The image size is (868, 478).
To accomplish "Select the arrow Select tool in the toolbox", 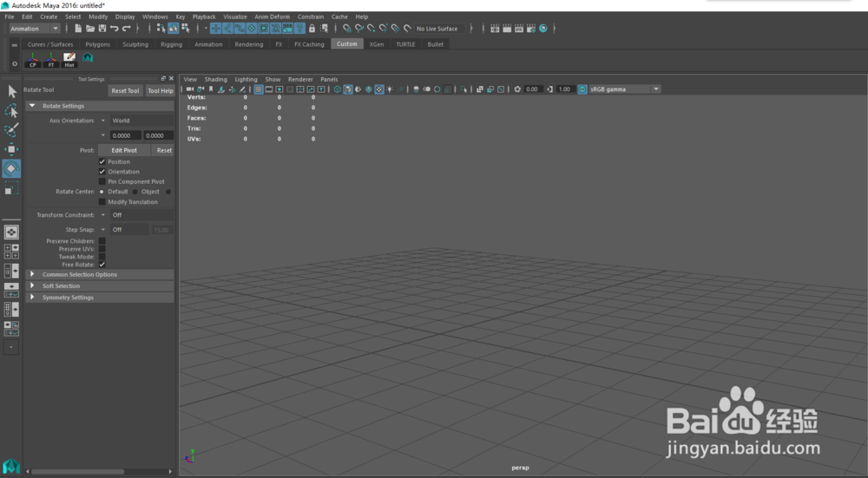I will coord(11,91).
